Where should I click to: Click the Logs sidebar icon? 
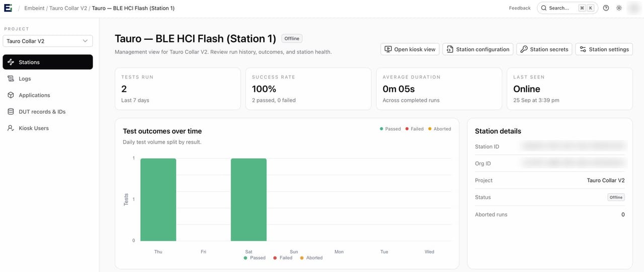[11, 79]
